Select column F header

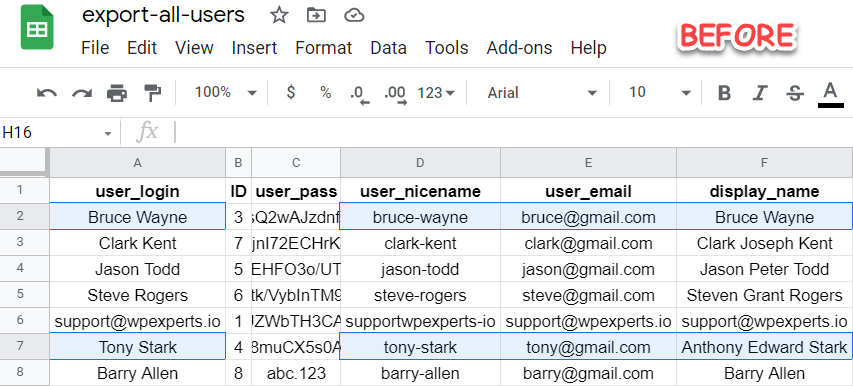pos(765,162)
